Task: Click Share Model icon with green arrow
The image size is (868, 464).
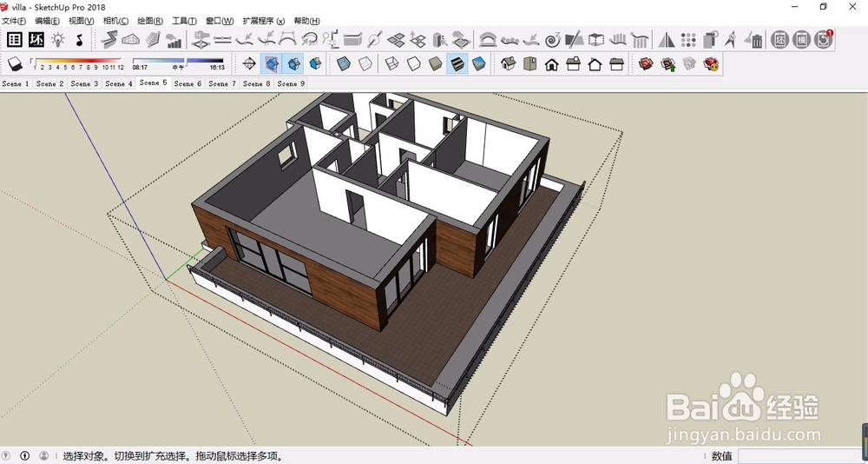Action: (667, 63)
